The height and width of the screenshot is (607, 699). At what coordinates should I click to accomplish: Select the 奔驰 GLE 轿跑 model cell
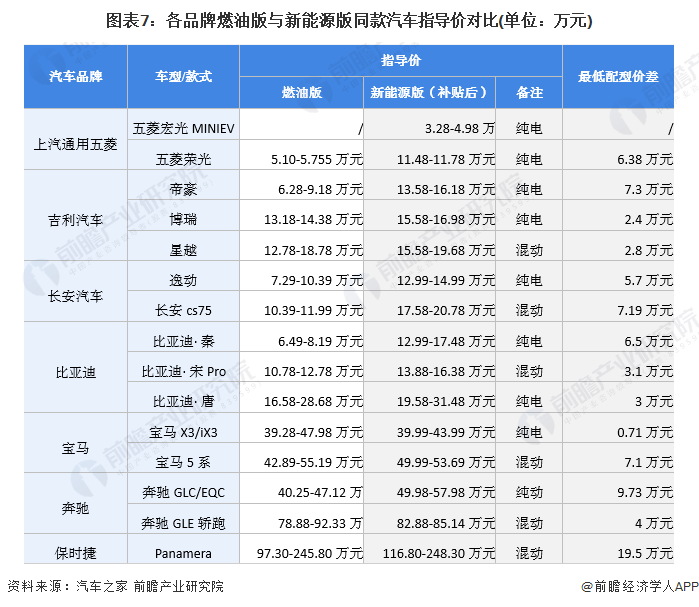pyautogui.click(x=183, y=522)
